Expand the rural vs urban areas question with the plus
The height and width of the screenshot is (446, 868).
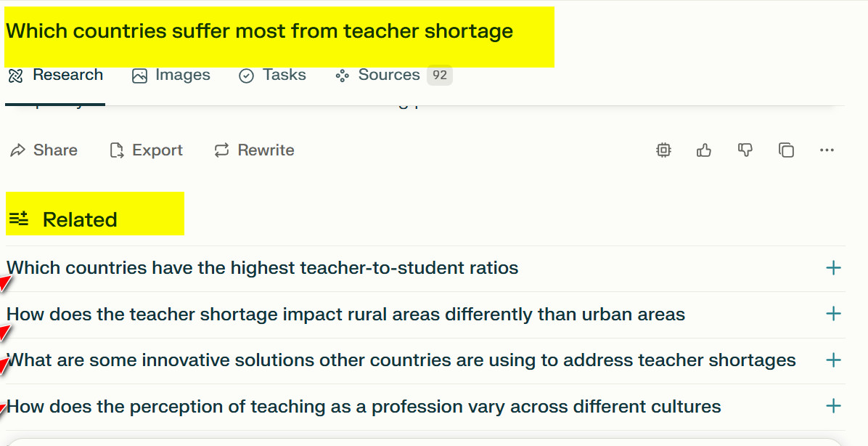[x=833, y=314]
